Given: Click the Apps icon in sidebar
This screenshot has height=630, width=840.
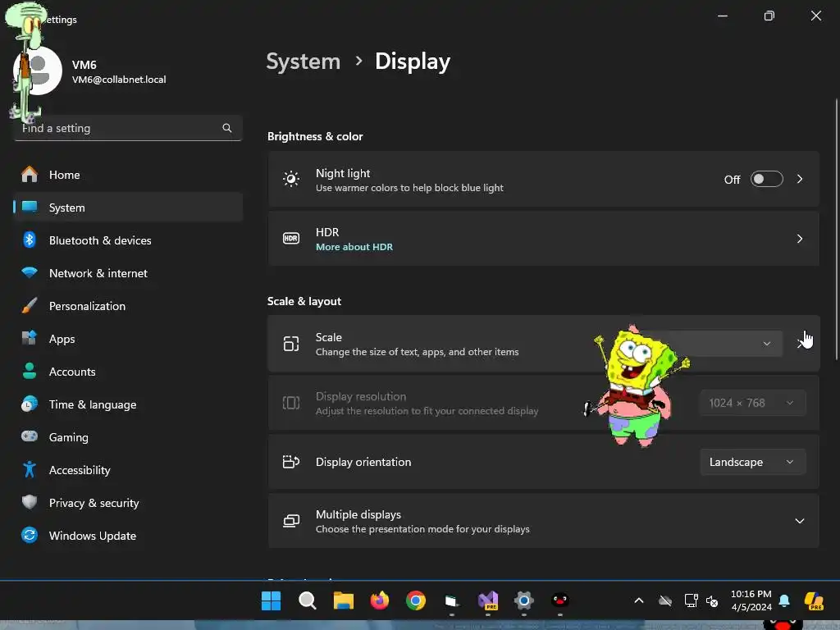Looking at the screenshot, I should tap(30, 338).
